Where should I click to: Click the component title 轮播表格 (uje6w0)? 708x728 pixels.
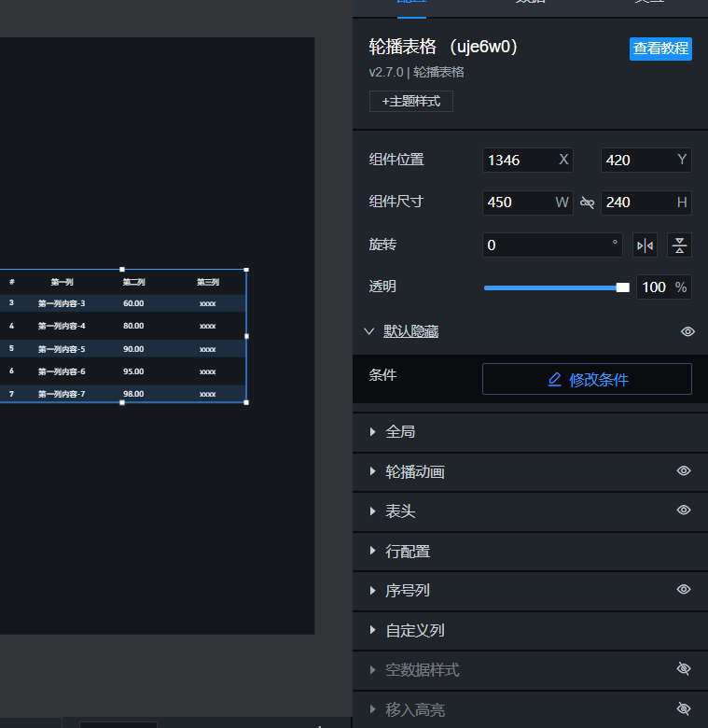(x=444, y=47)
